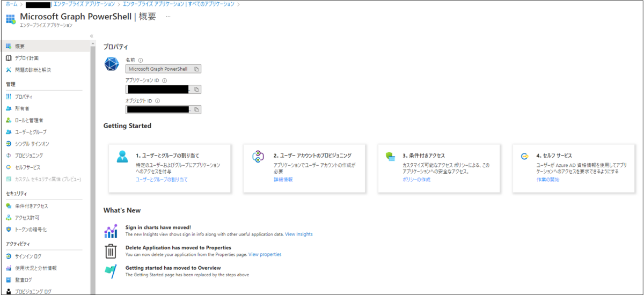Viewport: 644px width, 295px height.
Task: Click the プロビジョニング ログ person icon
Action: pos(9,291)
